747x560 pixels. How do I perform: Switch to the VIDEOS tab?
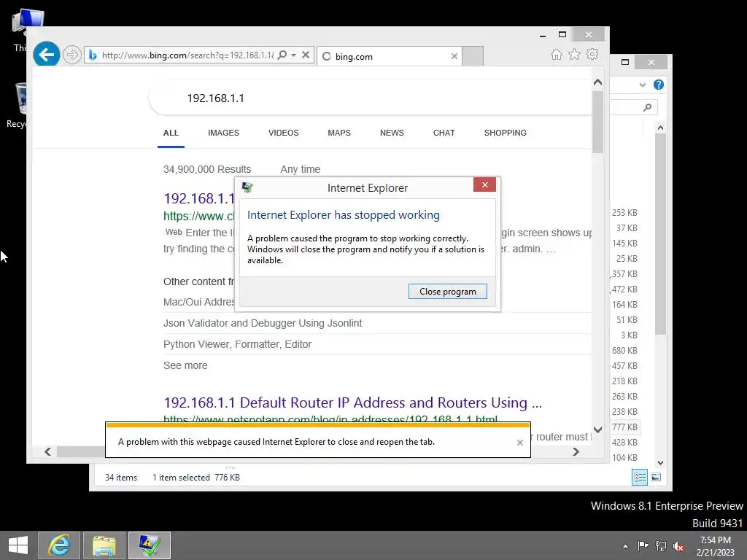pyautogui.click(x=284, y=133)
